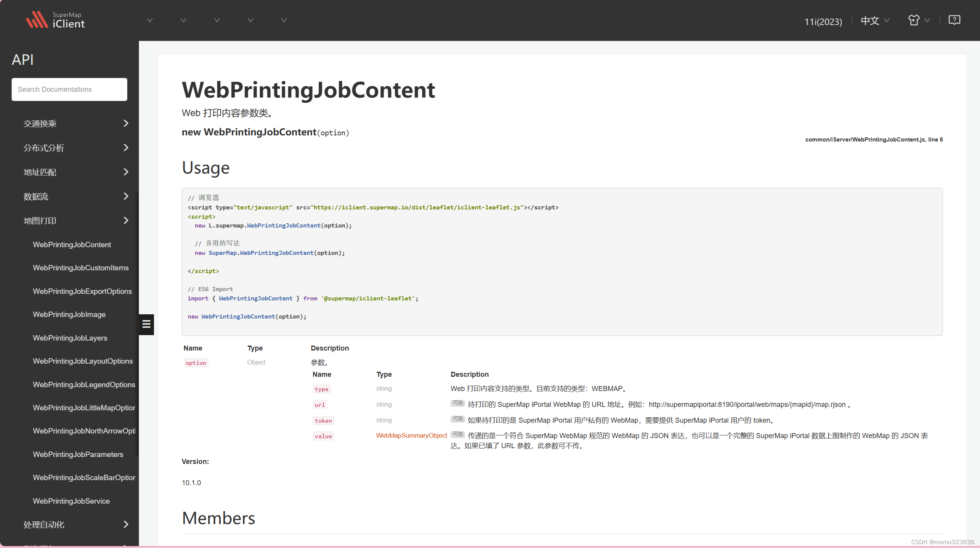The image size is (980, 548).
Task: Open WebPrintingJobParameters page
Action: 78,454
